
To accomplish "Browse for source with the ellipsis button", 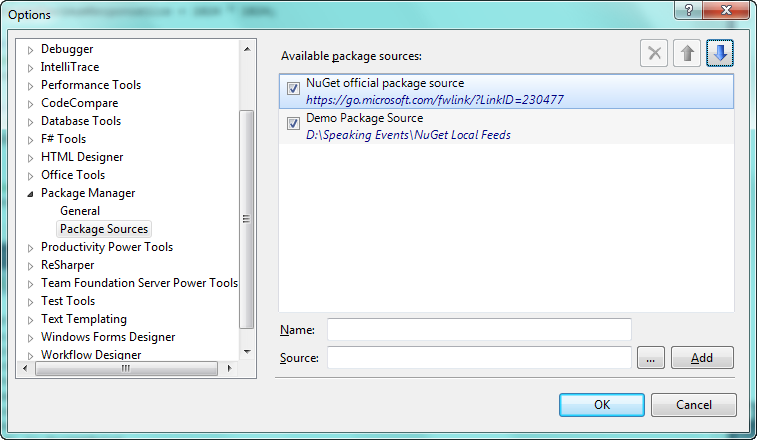I will [x=649, y=358].
